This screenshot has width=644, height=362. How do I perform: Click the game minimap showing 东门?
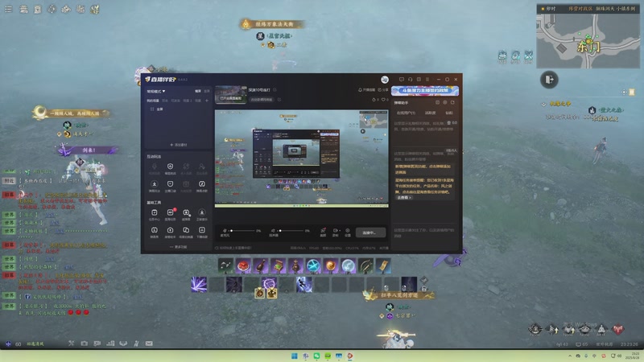coord(588,40)
